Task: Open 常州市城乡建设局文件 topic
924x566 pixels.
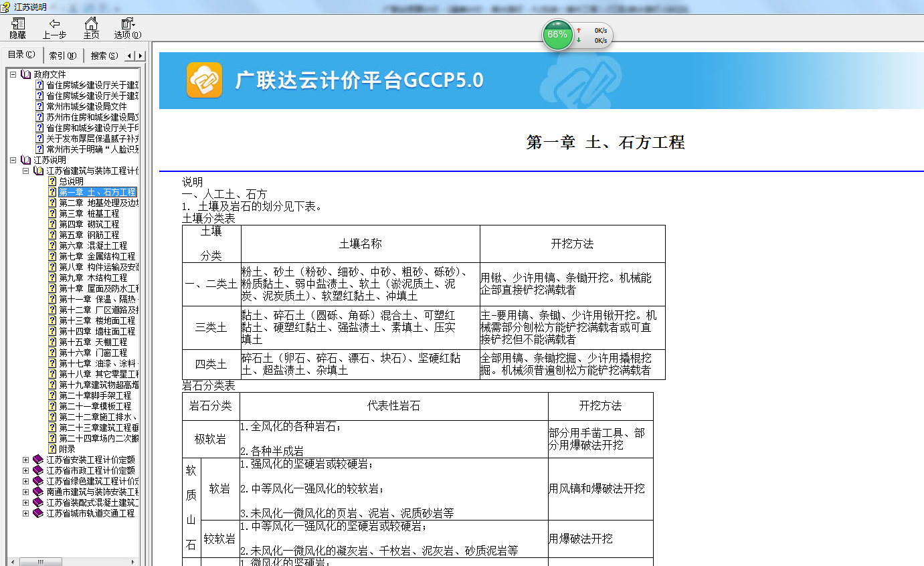Action: coord(86,106)
